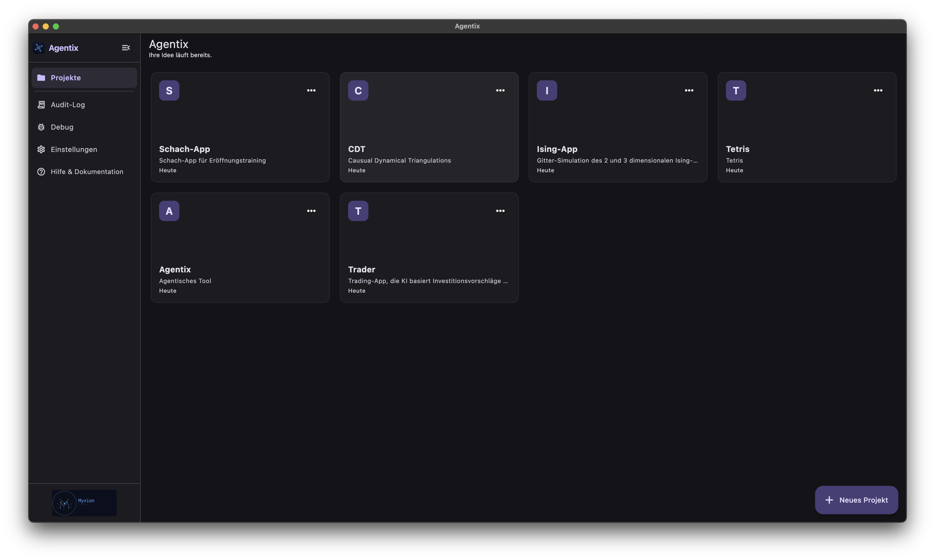The height and width of the screenshot is (560, 935).
Task: Click 'Agentisches Tool' description
Action: (x=185, y=281)
